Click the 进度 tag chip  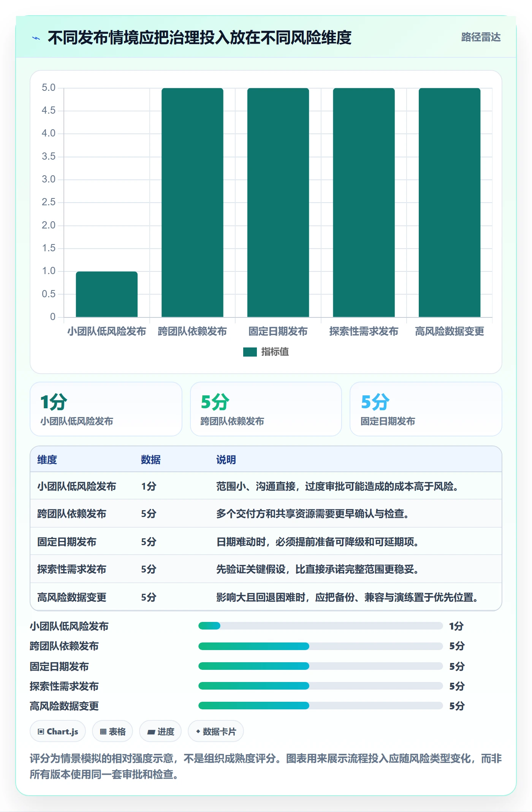coord(160,731)
